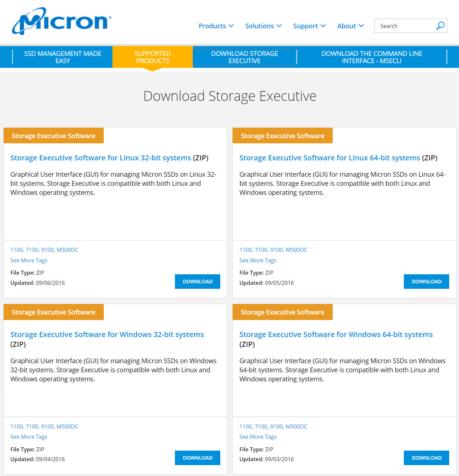The image size is (459, 476).
Task: Click the 1100 tag in Linux 64-bit card
Action: tap(245, 250)
